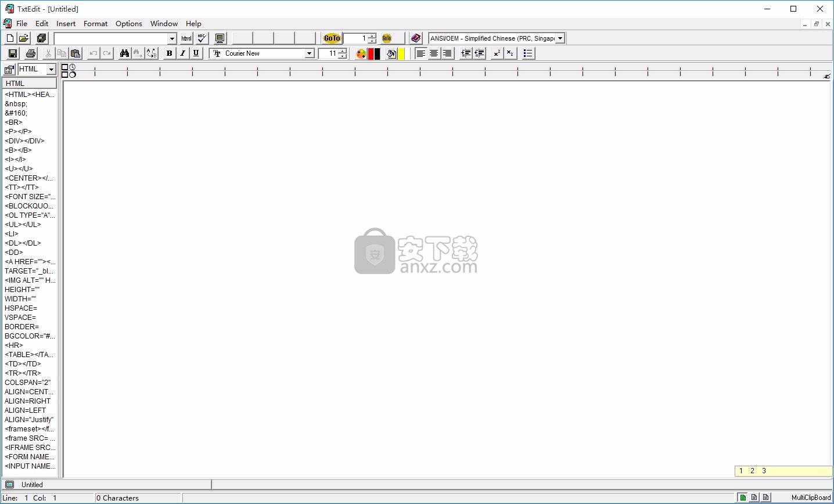Open the Options menu
The height and width of the screenshot is (504, 834).
[128, 24]
